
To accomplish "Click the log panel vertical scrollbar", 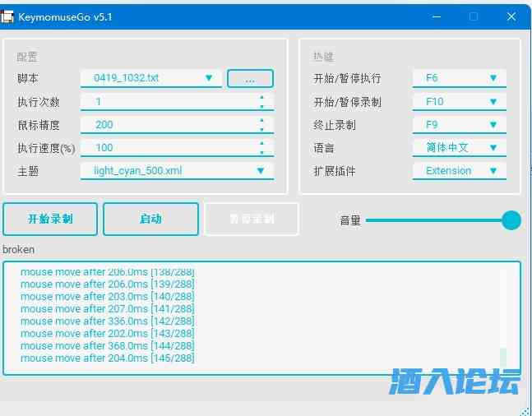I will coord(503,357).
